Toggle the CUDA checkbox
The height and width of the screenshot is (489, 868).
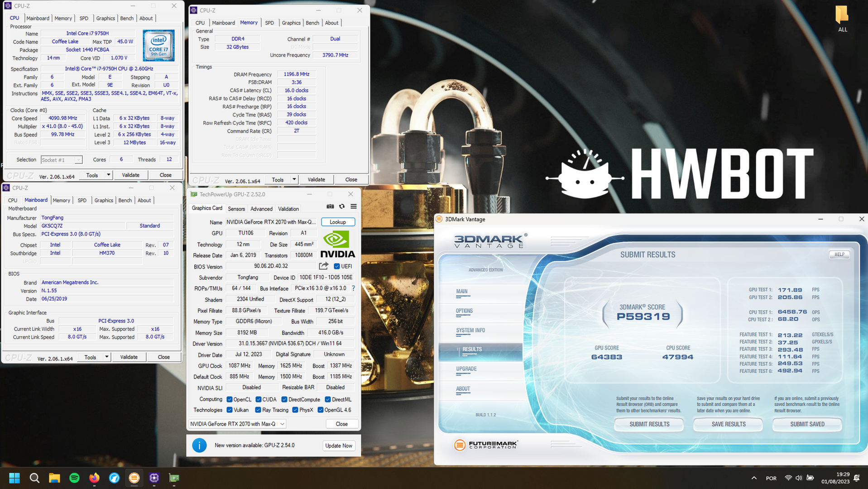click(x=259, y=399)
